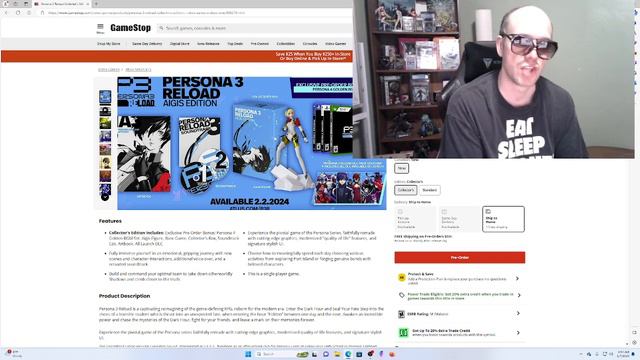Viewport: 640px width, 360px height.
Task: Open File Explorer from taskbar
Action: [337, 354]
